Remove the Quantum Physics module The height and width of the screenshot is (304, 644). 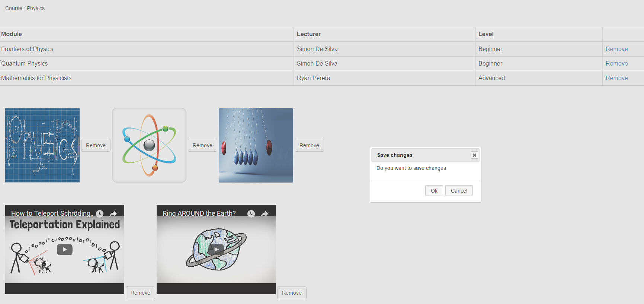[x=616, y=63]
